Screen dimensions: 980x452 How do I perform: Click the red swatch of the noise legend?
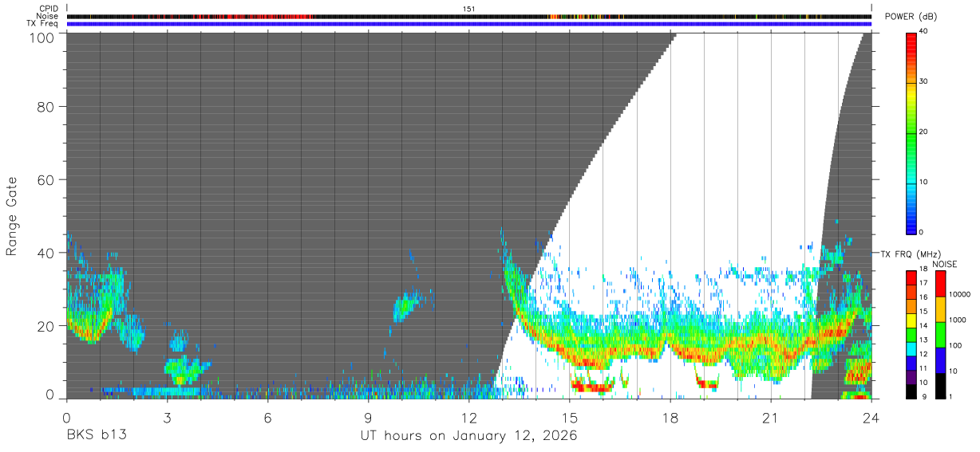[x=939, y=284]
